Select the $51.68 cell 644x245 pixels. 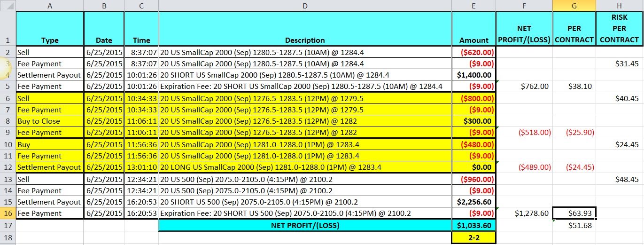click(x=574, y=225)
